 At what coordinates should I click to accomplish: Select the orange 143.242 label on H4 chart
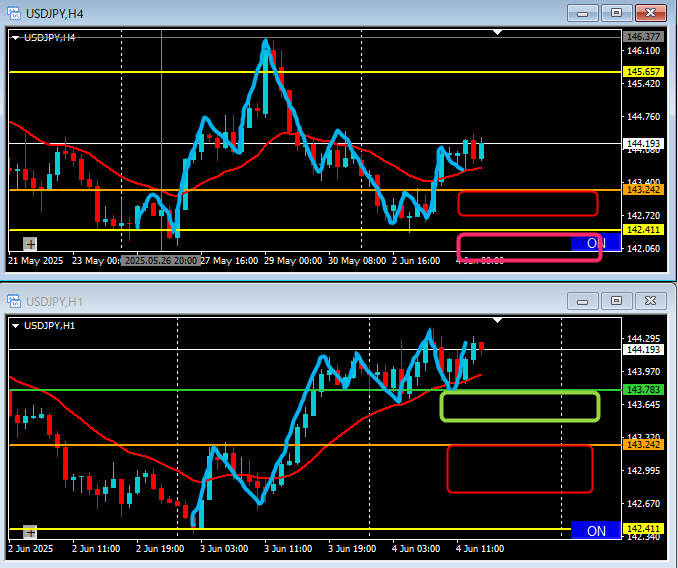point(644,190)
